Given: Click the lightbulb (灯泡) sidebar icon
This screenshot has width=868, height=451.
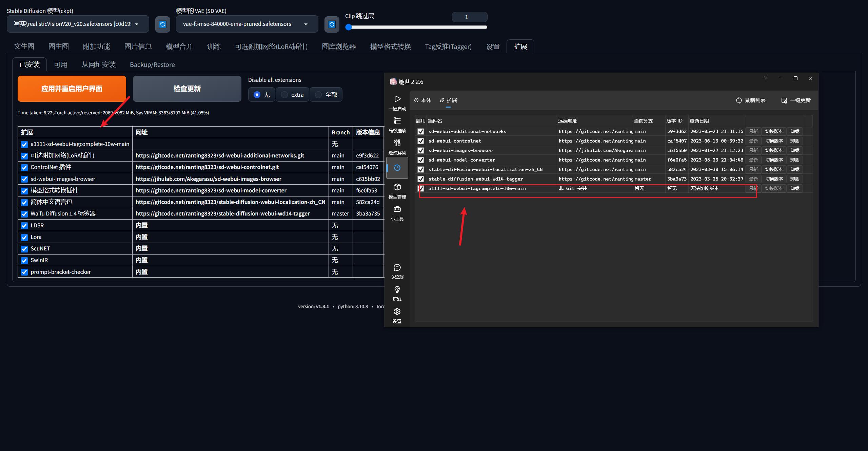Looking at the screenshot, I should click(x=397, y=290).
